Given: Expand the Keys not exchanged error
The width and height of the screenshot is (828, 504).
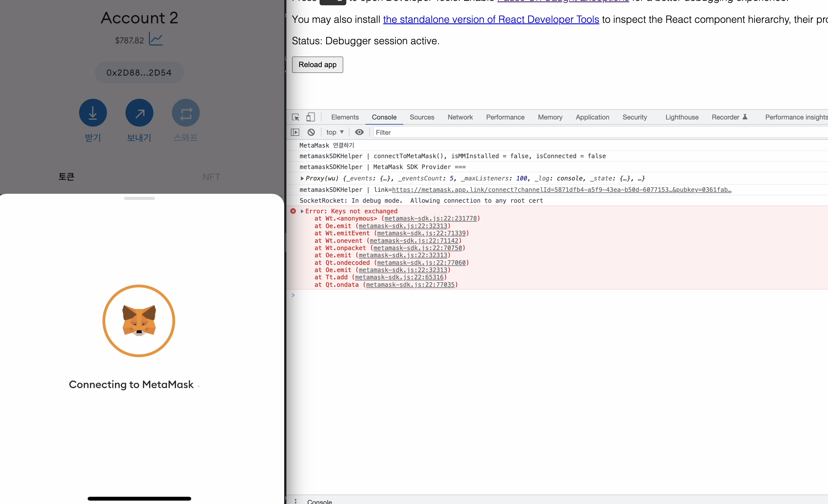Looking at the screenshot, I should click(302, 211).
